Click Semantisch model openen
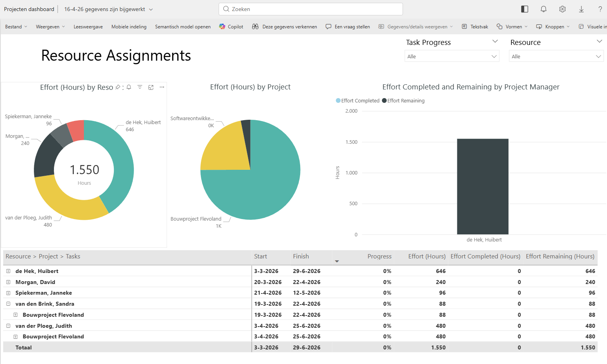The height and width of the screenshot is (364, 607). pos(183,26)
